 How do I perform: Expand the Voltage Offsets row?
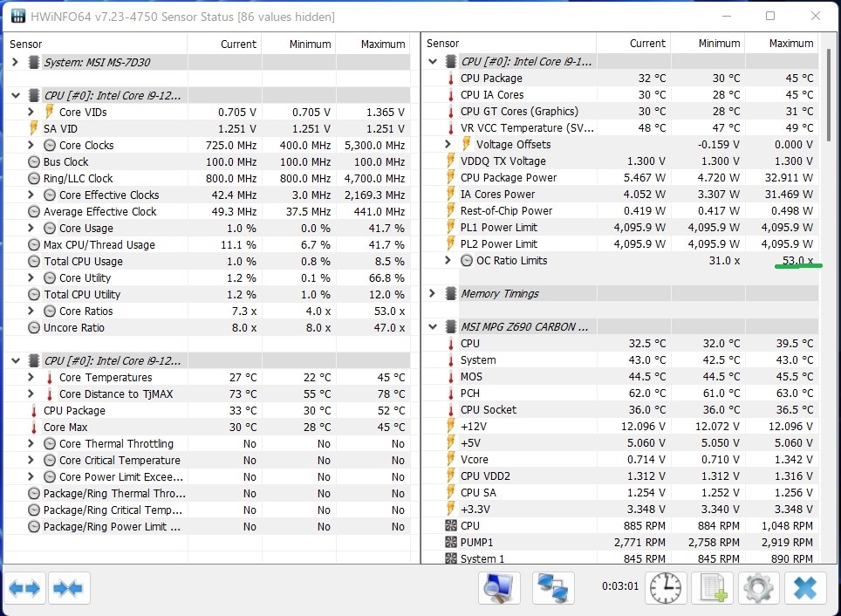point(448,144)
